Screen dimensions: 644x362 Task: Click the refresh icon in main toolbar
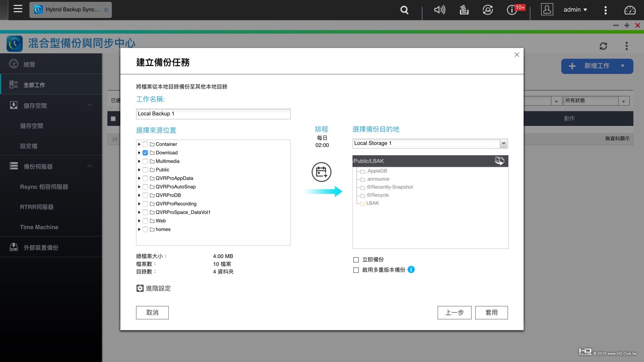coord(603,46)
